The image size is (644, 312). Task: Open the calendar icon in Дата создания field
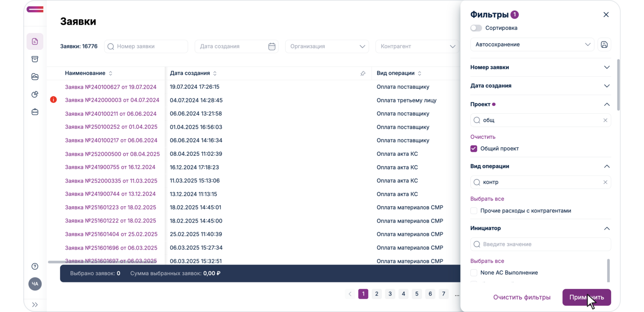tap(272, 46)
